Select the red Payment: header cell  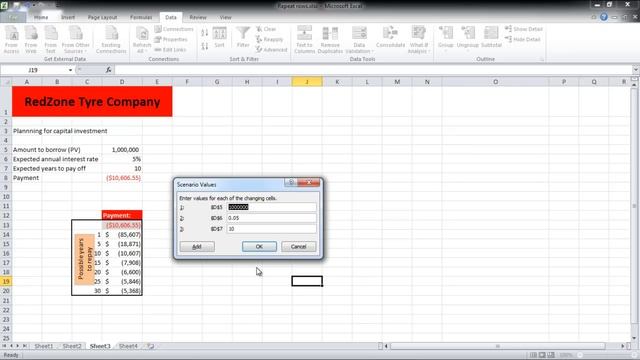[x=122, y=215]
